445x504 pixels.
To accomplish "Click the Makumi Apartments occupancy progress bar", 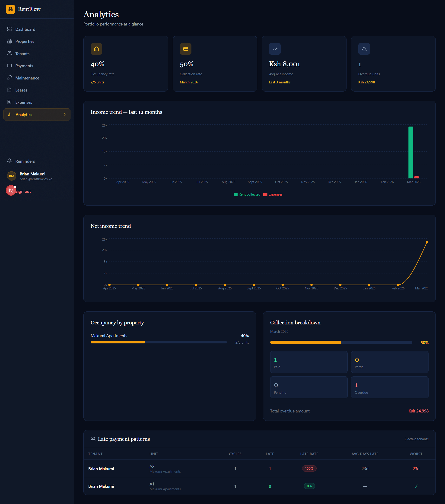I will coord(159,342).
